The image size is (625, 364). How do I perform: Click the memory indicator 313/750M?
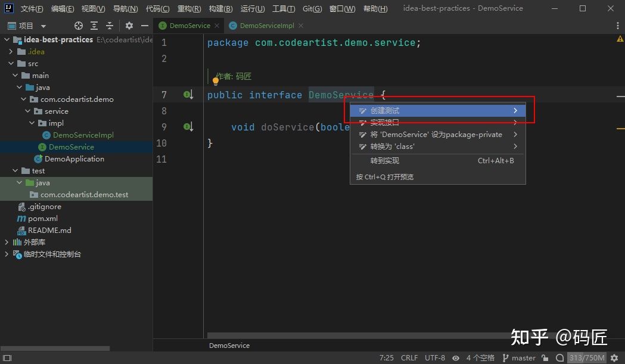click(587, 357)
